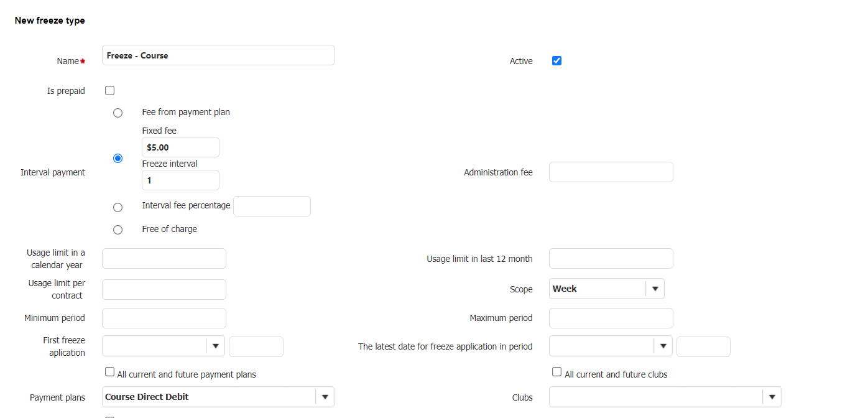Image resolution: width=868 pixels, height=418 pixels.
Task: Enable the Is prepaid checkbox
Action: click(110, 91)
